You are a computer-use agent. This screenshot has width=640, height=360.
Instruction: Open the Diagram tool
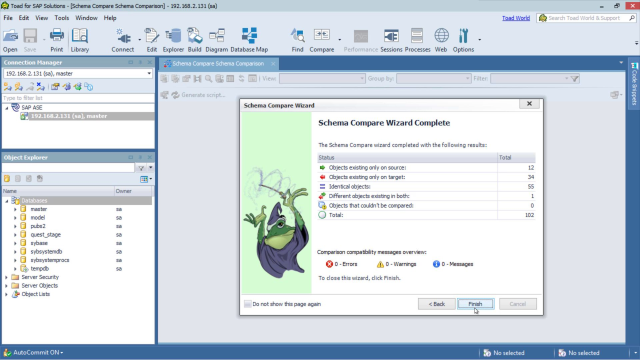tap(216, 40)
